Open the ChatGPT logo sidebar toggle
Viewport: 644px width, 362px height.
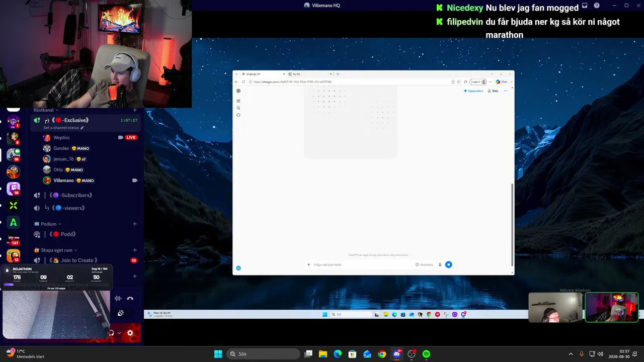point(238,91)
